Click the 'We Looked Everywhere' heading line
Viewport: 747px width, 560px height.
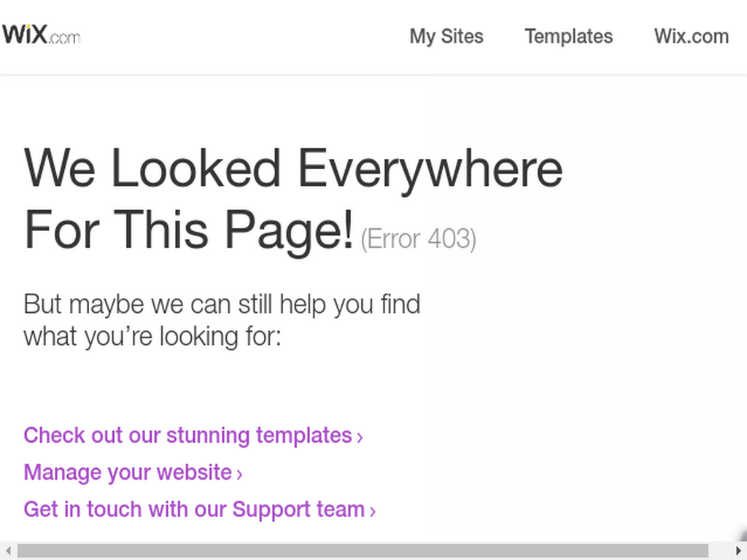tap(293, 169)
